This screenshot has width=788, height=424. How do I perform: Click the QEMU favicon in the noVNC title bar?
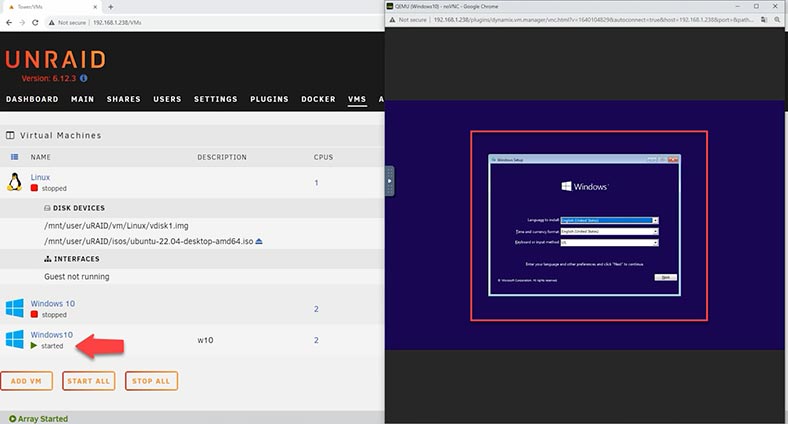[x=389, y=6]
